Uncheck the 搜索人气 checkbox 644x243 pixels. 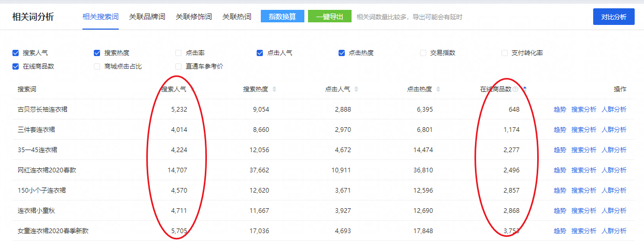(16, 53)
